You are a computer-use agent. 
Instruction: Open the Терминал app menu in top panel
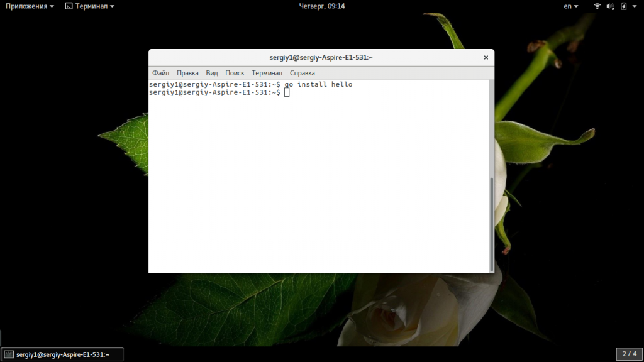(x=89, y=6)
